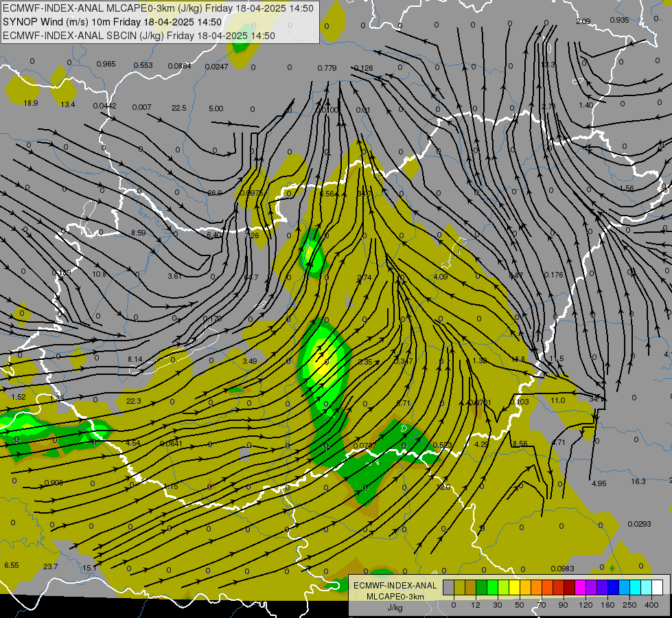Click the map value 16.3

[638, 481]
